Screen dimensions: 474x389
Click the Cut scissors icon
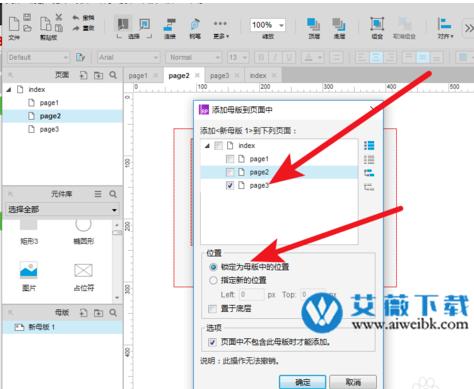tap(59, 17)
